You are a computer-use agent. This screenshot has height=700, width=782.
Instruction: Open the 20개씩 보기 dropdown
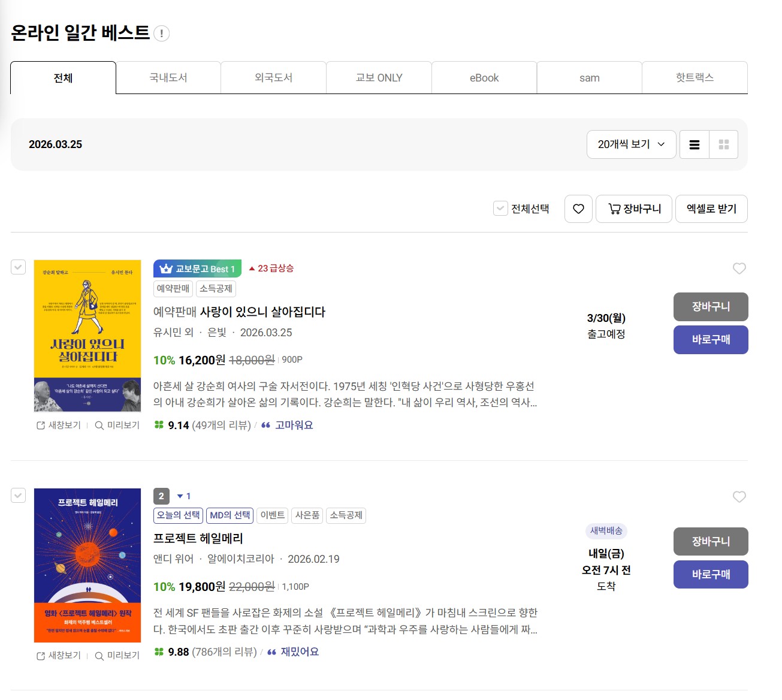[x=632, y=144]
